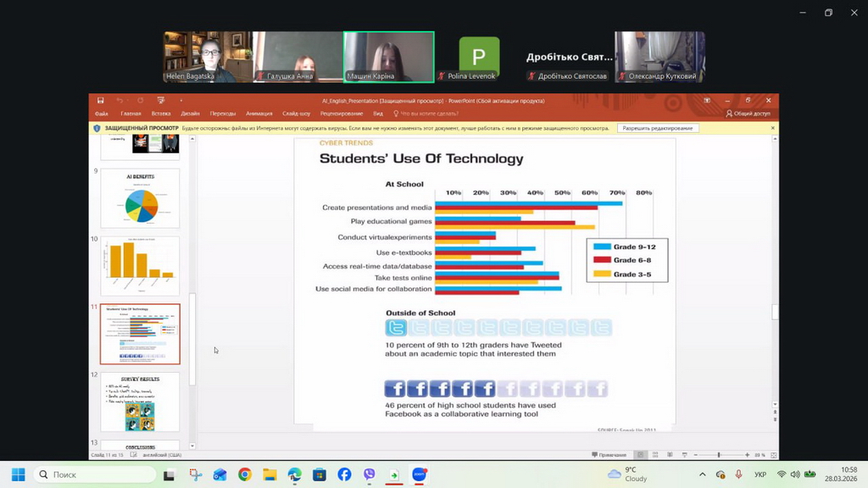Open Google Chrome from the taskbar
The image size is (868, 488).
point(244,474)
